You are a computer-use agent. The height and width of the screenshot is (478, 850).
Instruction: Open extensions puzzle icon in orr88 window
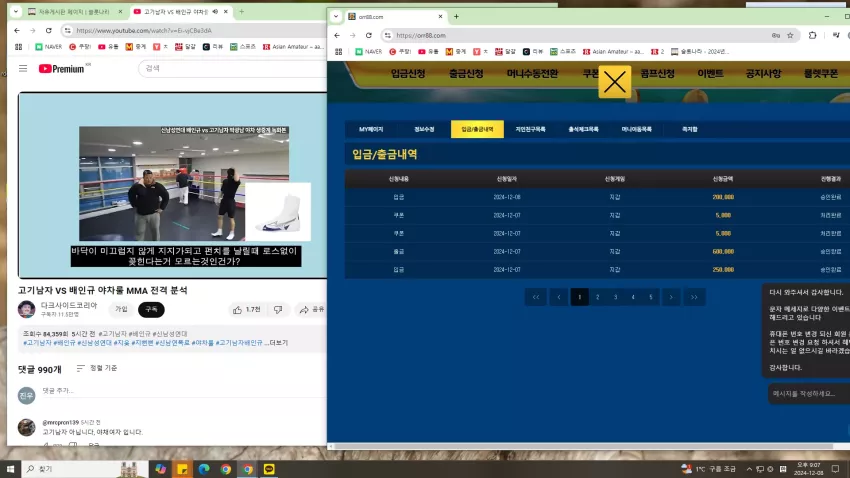812,35
